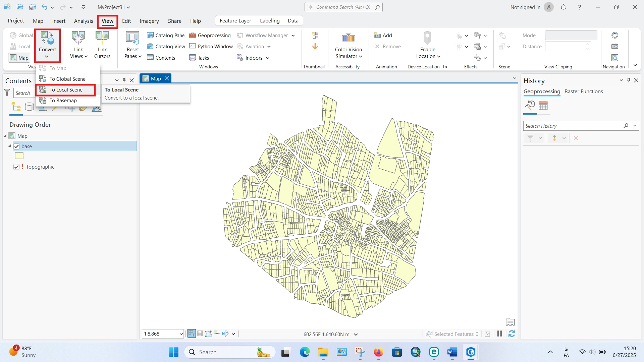Collapse the base layer expander
The width and height of the screenshot is (644, 362).
pyautogui.click(x=10, y=146)
